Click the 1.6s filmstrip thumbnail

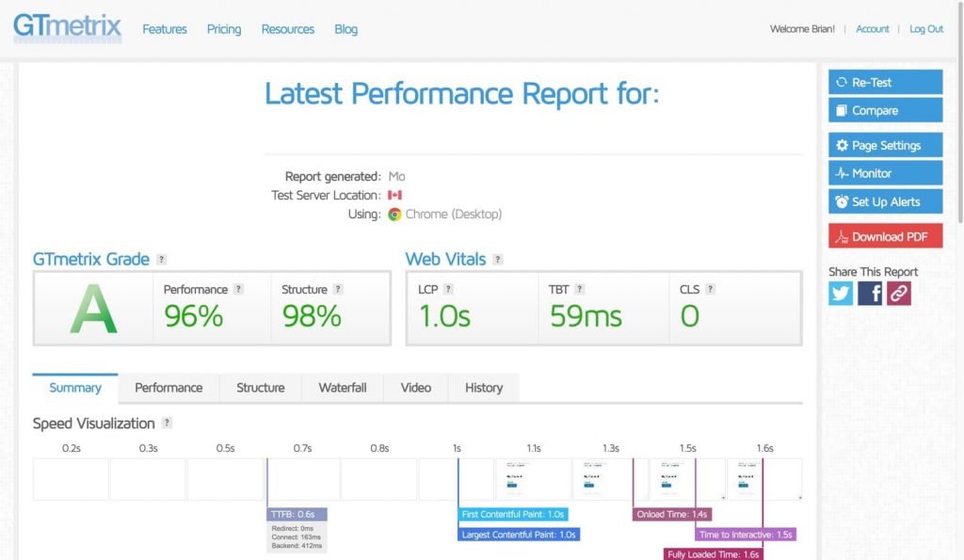point(764,479)
